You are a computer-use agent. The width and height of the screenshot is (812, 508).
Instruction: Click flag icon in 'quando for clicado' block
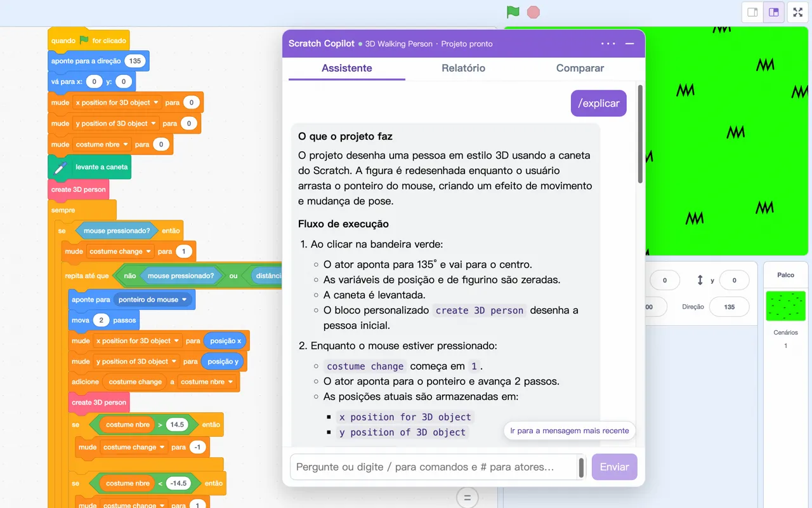[x=84, y=40]
